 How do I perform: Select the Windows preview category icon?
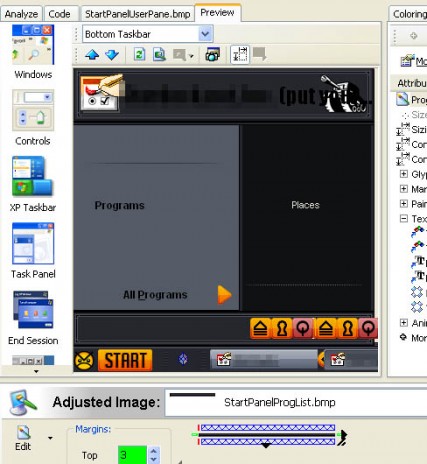point(33,45)
